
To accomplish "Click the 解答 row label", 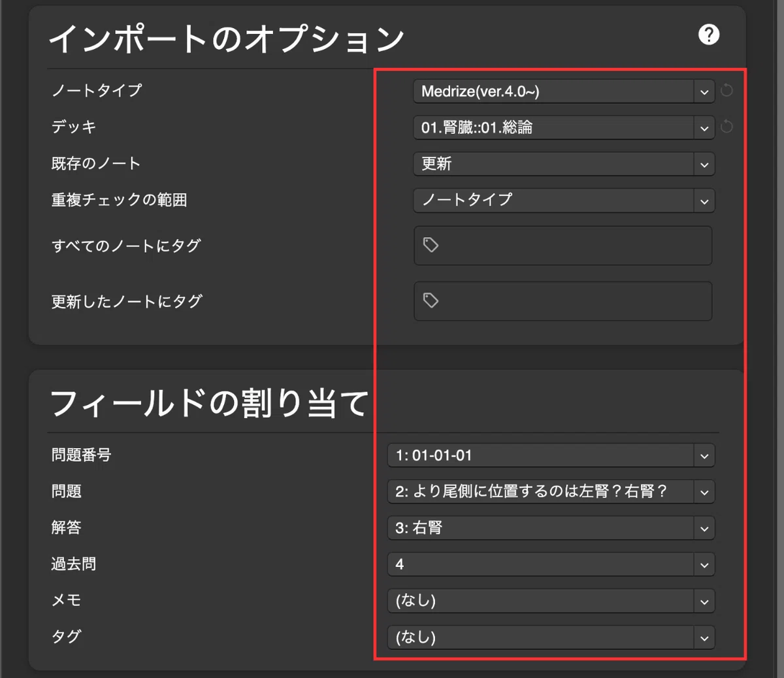I will pyautogui.click(x=66, y=527).
